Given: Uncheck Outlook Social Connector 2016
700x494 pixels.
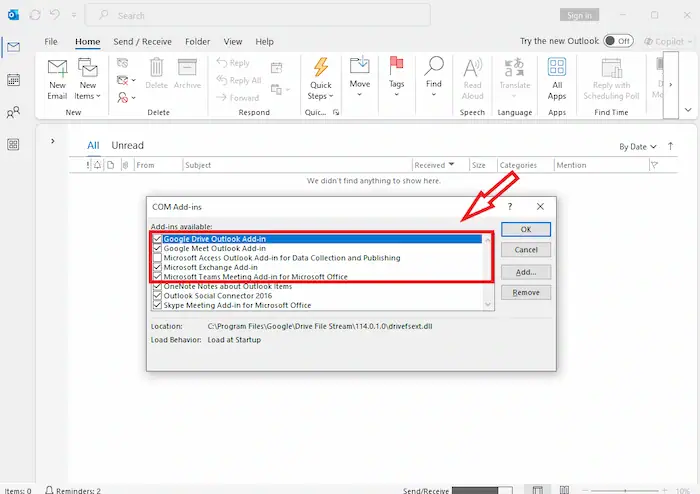Looking at the screenshot, I should (157, 296).
